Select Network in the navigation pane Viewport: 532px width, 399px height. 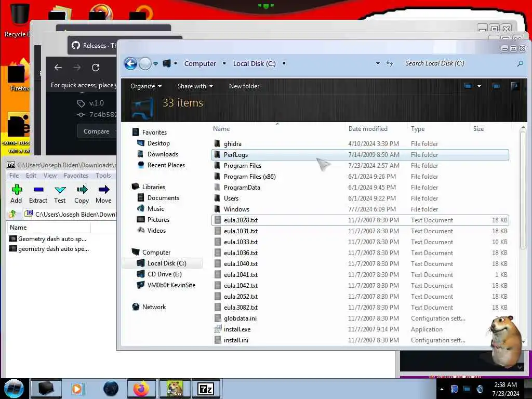(x=154, y=307)
